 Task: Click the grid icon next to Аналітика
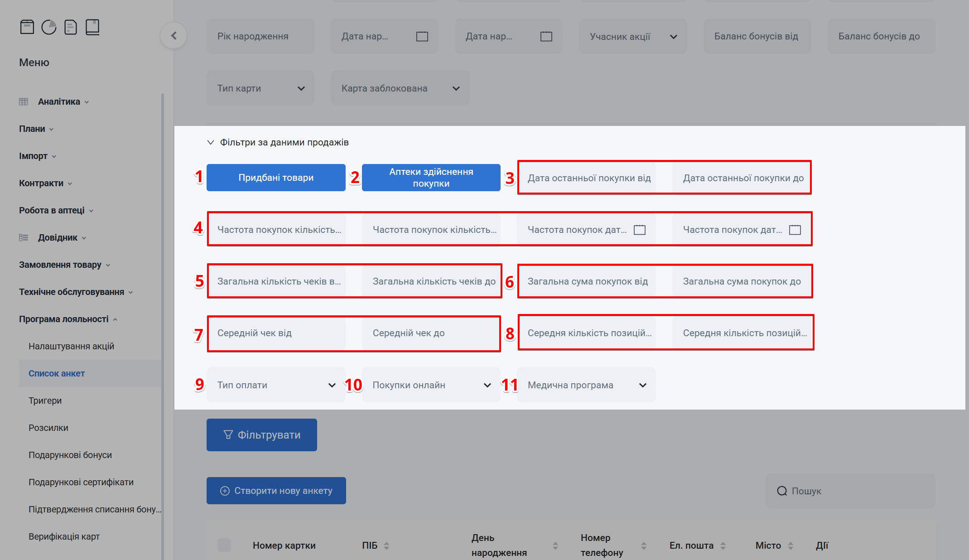[x=24, y=101]
